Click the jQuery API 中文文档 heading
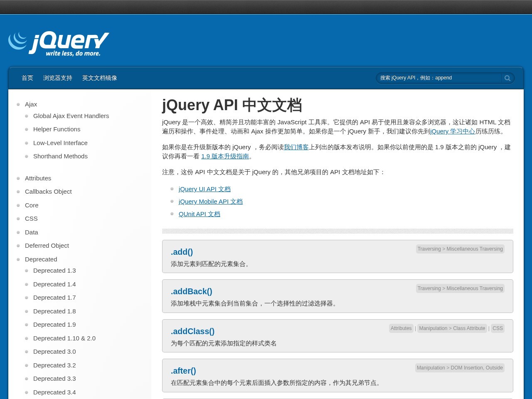Viewport: 532px width, 399px height. 232,105
